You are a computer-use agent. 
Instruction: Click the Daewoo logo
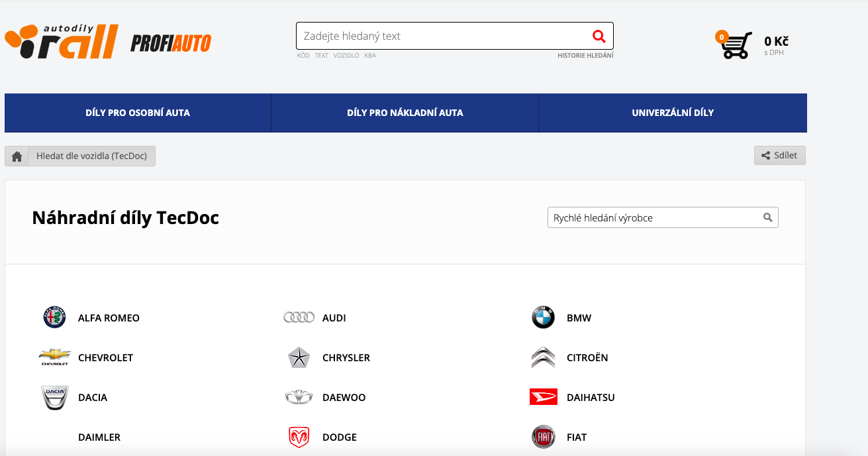[x=299, y=397]
